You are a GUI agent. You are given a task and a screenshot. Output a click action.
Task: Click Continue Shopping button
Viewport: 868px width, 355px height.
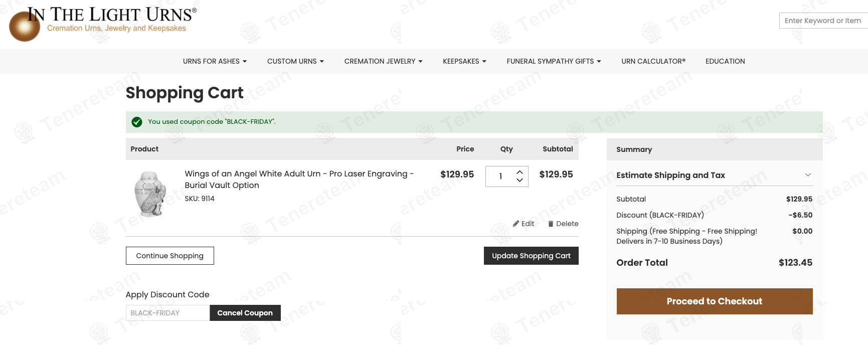[169, 256]
